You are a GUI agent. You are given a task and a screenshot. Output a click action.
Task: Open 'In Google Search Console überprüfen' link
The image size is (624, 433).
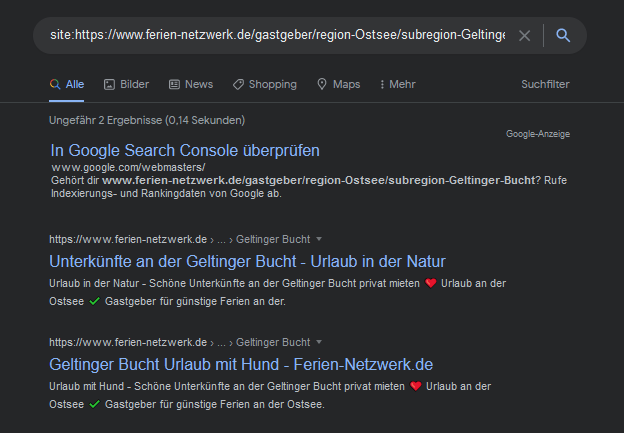[x=185, y=151]
